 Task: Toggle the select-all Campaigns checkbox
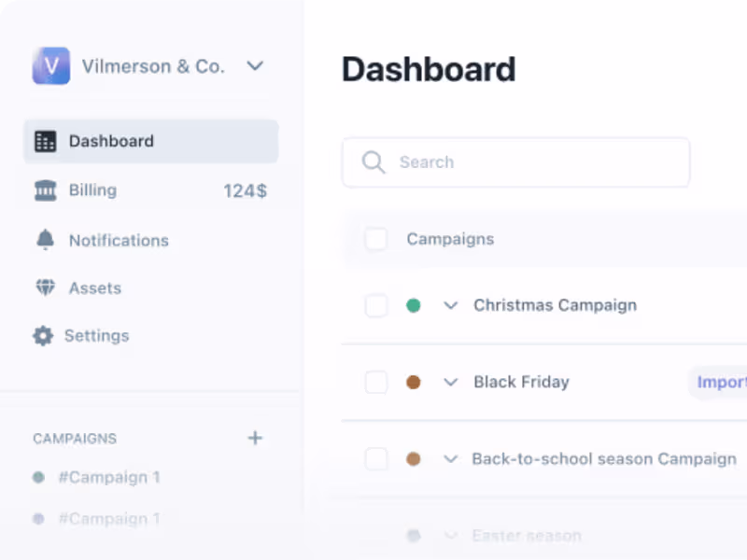[376, 240]
